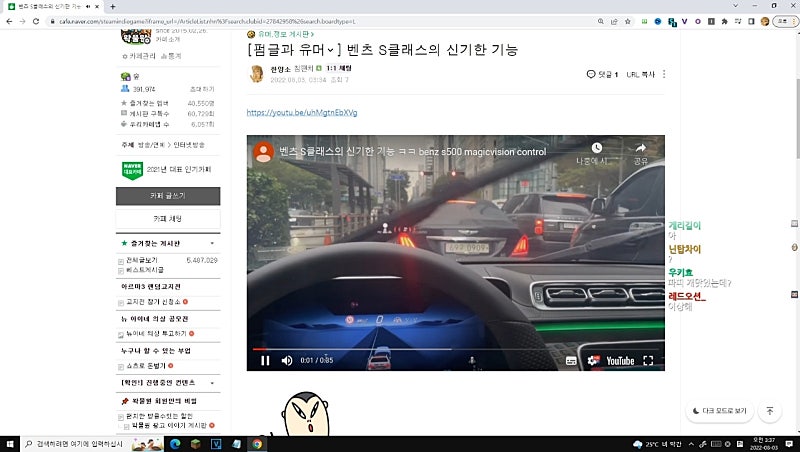
Task: Click the Windows taskbar search box
Action: tap(76, 444)
